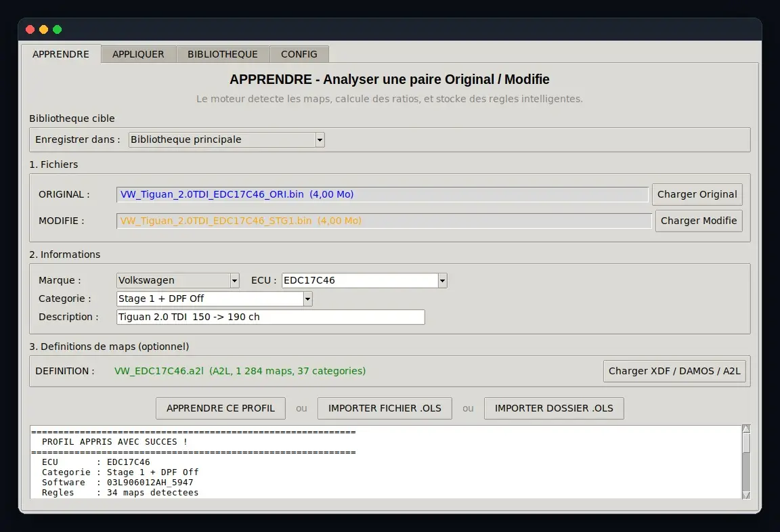Switch to the APPRENDRE tab
Screen dimensions: 780x532
coord(61,54)
